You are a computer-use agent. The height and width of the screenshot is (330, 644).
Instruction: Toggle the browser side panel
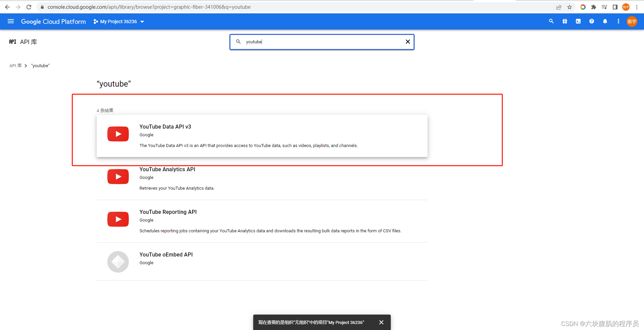[x=615, y=7]
